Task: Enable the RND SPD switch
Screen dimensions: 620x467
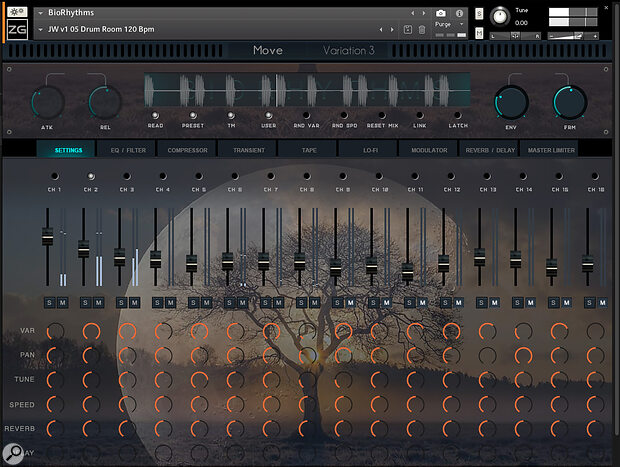Action: coord(344,115)
